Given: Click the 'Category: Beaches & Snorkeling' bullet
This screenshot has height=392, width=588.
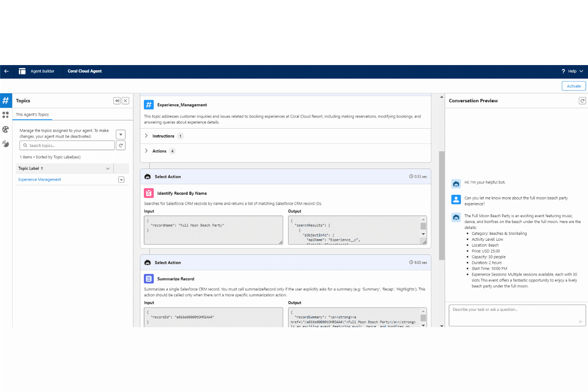Looking at the screenshot, I should point(499,234).
